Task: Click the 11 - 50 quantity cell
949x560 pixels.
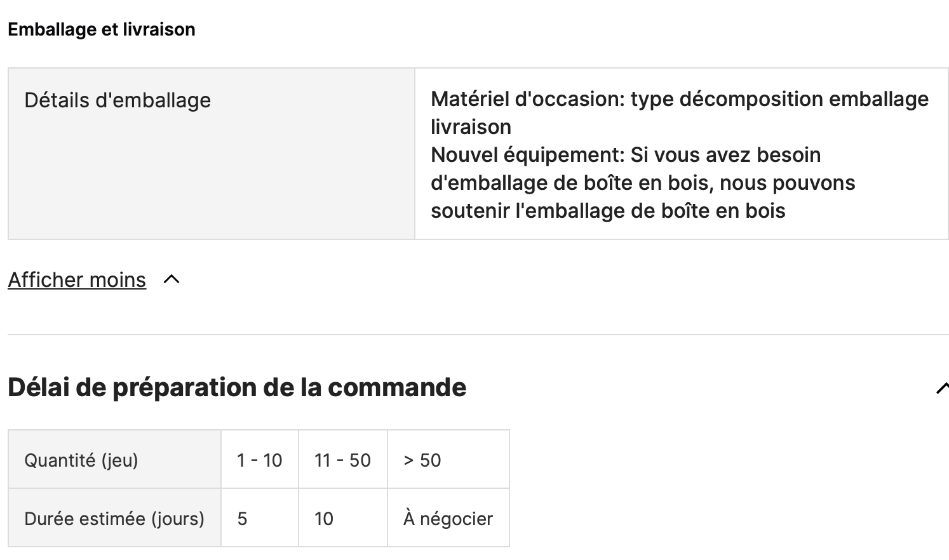Action: click(x=343, y=460)
